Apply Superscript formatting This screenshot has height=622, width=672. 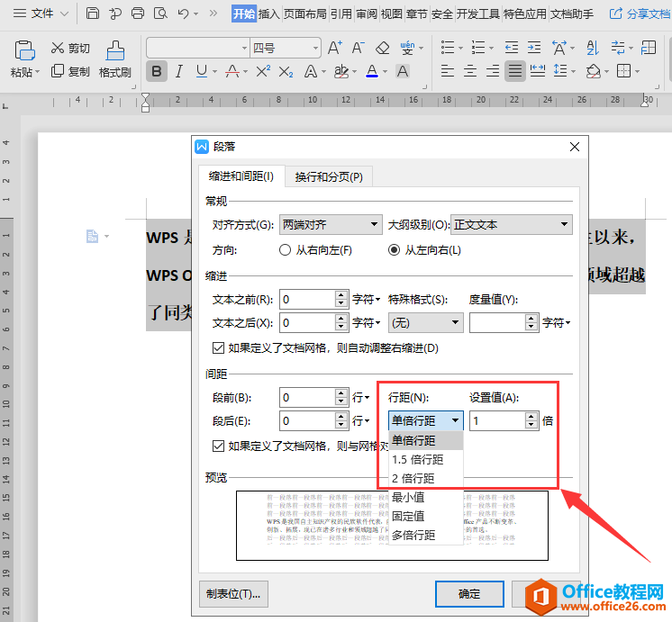point(263,71)
